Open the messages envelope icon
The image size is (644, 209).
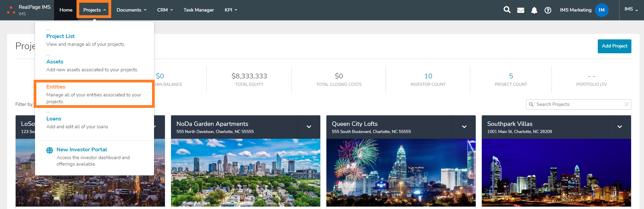point(521,10)
